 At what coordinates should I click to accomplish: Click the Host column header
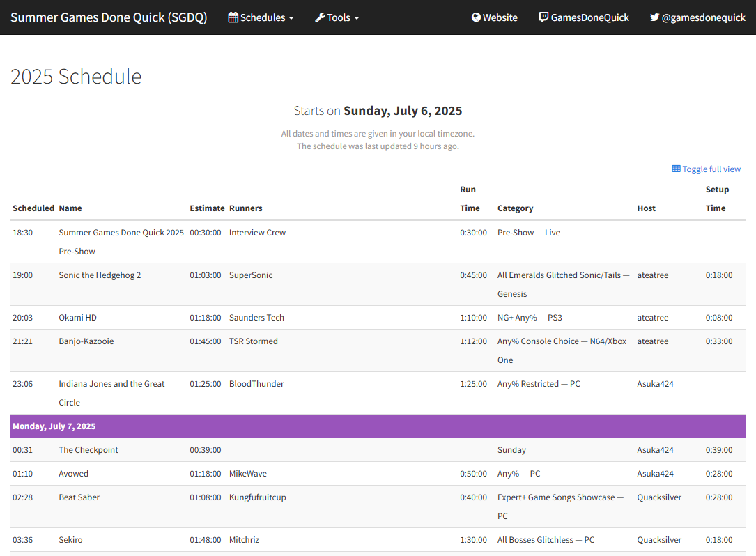(647, 208)
